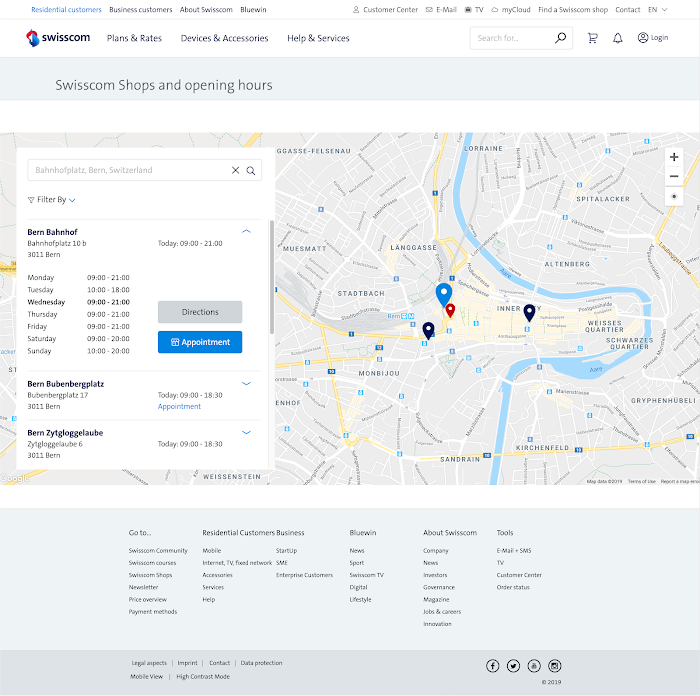Image resolution: width=700 pixels, height=696 pixels.
Task: Open E-Mail + SMS footer link
Action: coord(514,550)
